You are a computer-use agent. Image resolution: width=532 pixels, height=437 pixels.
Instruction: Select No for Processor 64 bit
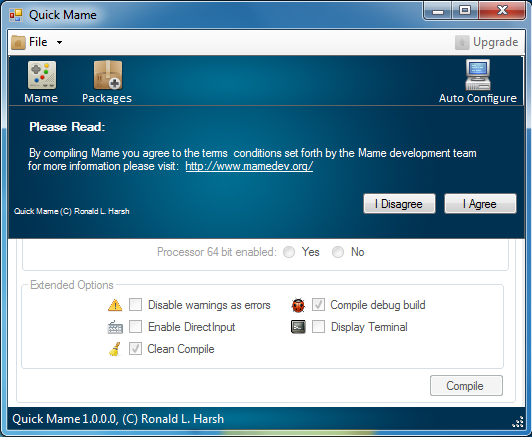(338, 252)
